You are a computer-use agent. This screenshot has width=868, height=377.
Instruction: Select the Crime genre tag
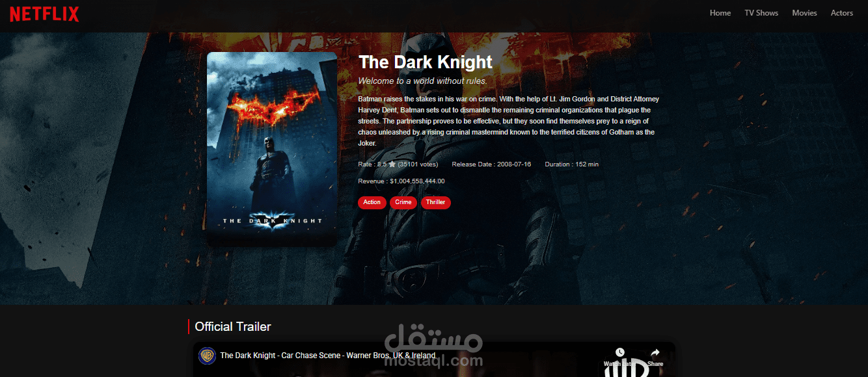403,202
